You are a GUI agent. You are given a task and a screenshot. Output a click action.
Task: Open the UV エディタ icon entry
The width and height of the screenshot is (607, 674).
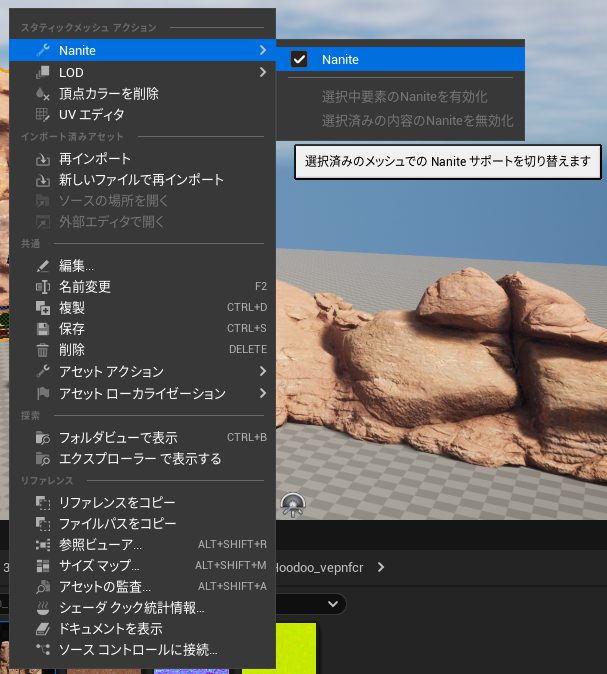click(42, 115)
